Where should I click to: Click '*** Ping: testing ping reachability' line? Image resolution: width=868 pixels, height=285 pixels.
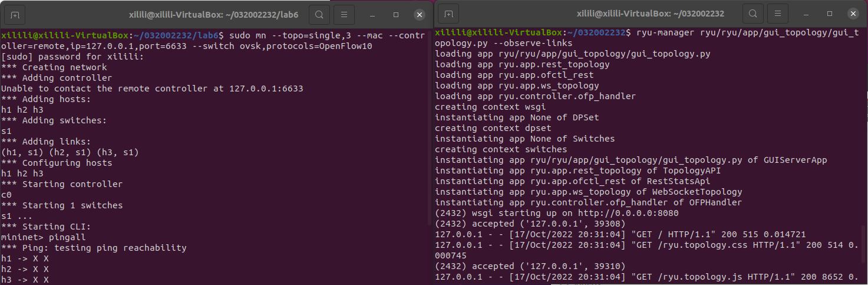(x=94, y=248)
